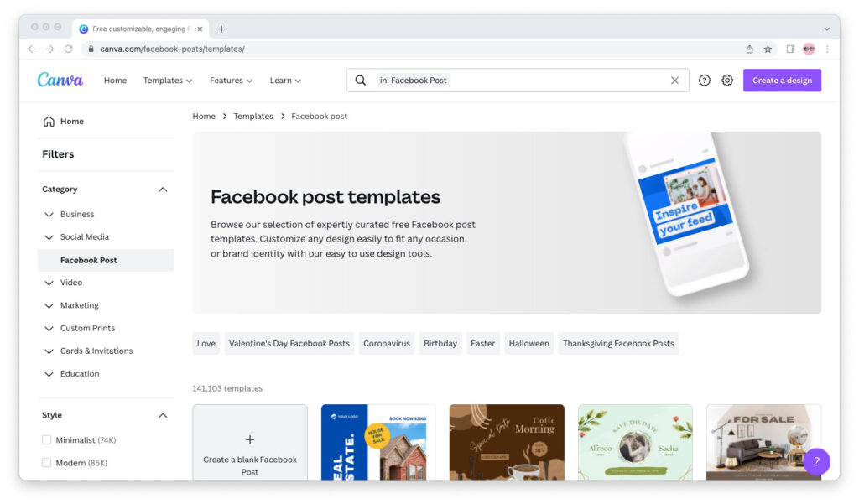The height and width of the screenshot is (504, 859).
Task: Toggle the browser side panel icon
Action: tap(790, 49)
